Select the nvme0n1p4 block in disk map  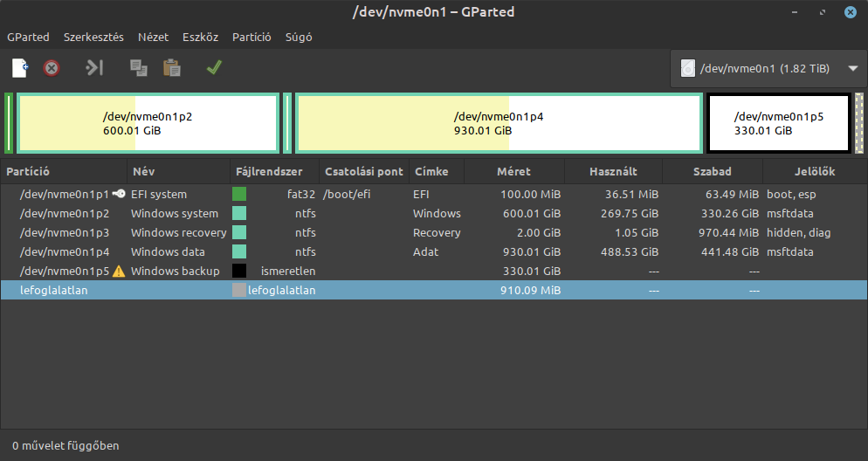499,123
